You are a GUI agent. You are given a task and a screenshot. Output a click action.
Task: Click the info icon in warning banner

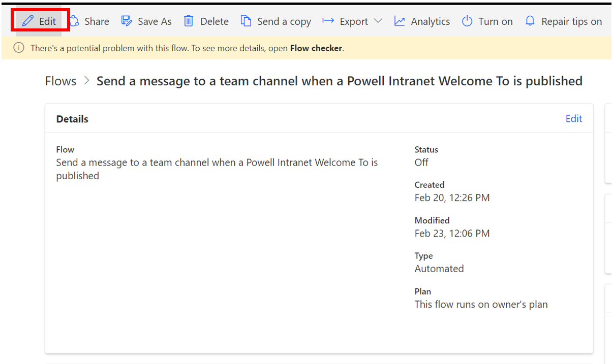pyautogui.click(x=19, y=48)
